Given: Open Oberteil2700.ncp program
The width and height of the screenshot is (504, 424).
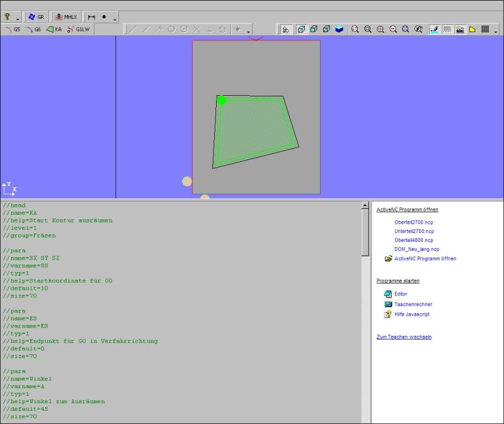Looking at the screenshot, I should coord(414,222).
